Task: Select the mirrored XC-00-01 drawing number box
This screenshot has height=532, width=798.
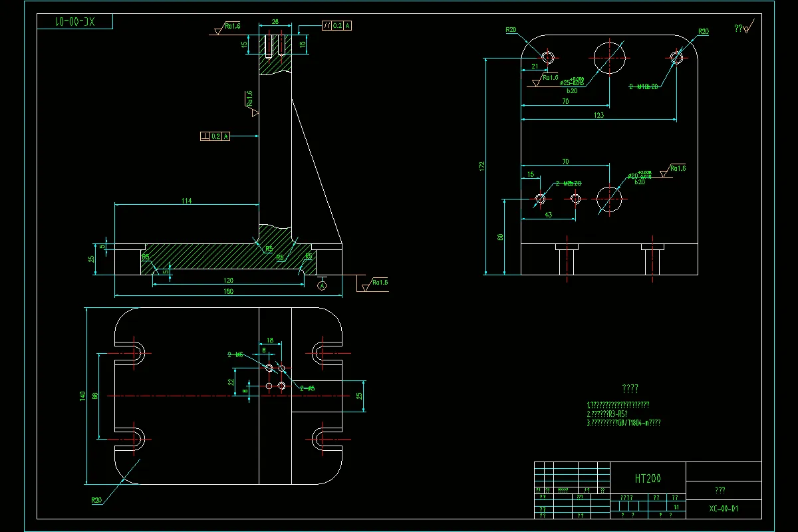Action: tap(74, 22)
